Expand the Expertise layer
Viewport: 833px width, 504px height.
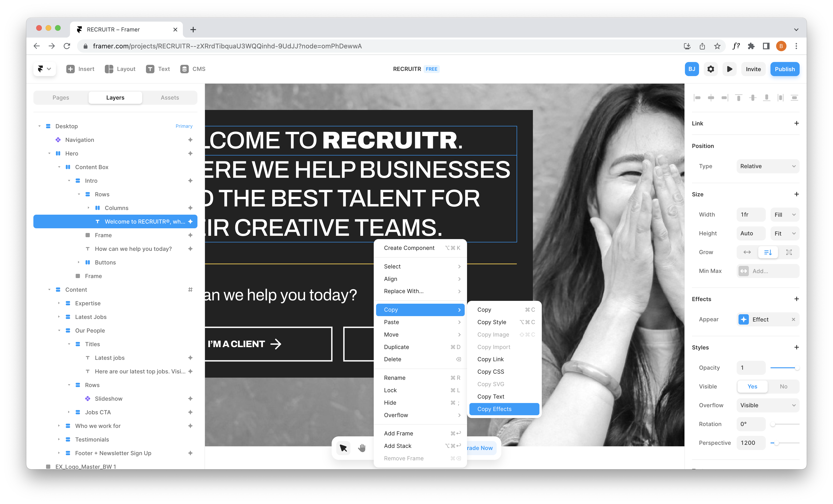59,303
